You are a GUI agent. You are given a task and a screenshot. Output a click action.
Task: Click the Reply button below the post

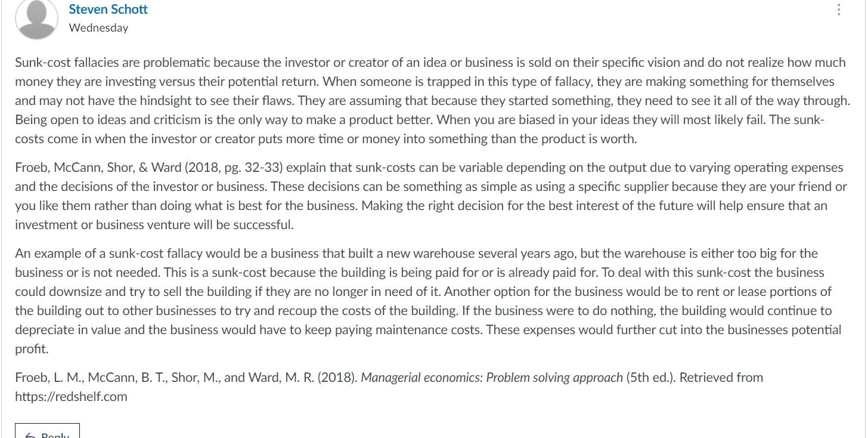(x=47, y=431)
